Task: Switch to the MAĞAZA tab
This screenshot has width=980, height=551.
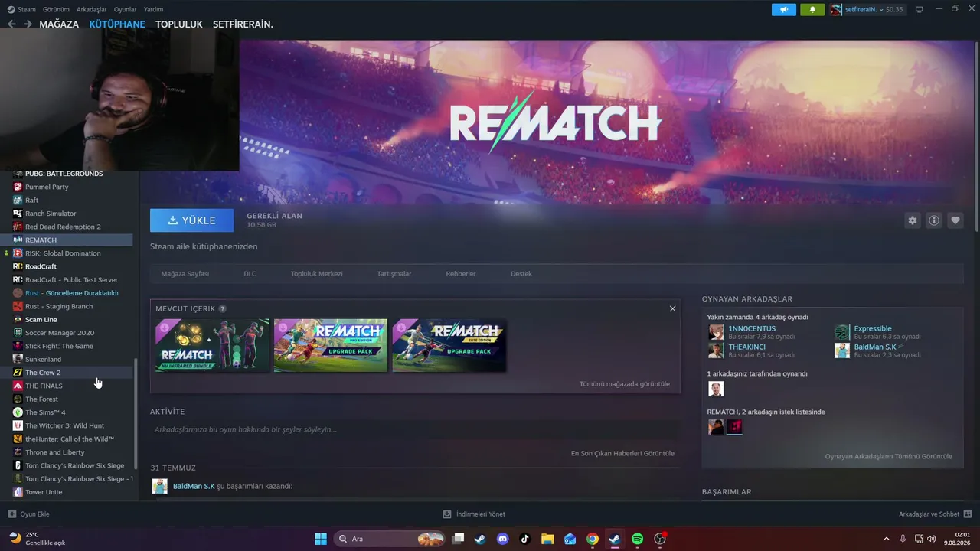Action: click(59, 24)
